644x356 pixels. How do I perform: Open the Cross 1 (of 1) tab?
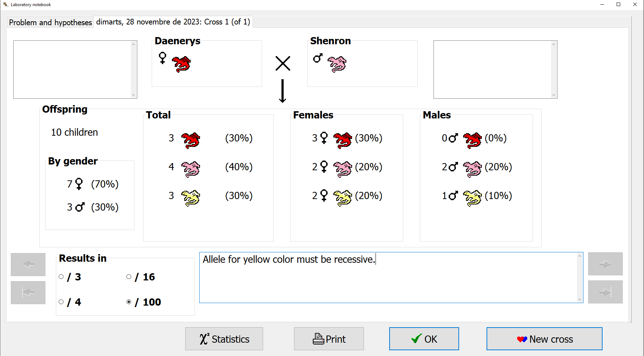(x=173, y=22)
